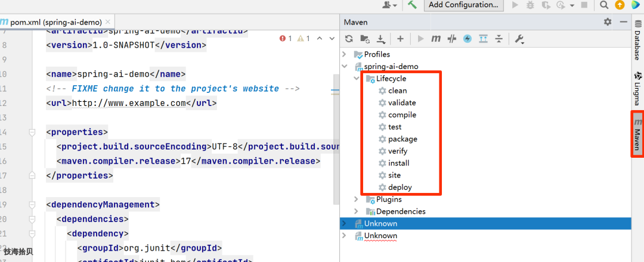
Task: Collapse all nodes in Maven tree
Action: tap(499, 39)
